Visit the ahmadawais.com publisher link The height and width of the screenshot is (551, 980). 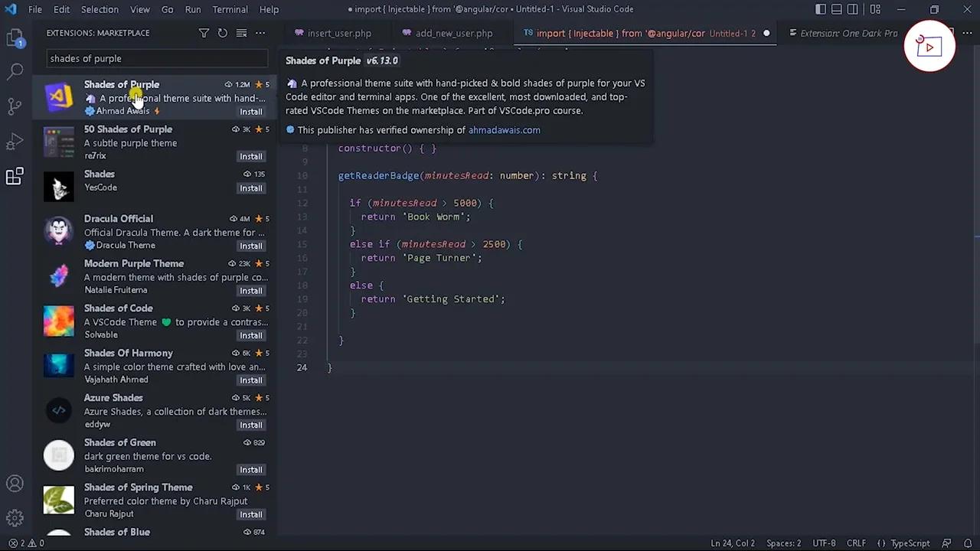pyautogui.click(x=504, y=130)
